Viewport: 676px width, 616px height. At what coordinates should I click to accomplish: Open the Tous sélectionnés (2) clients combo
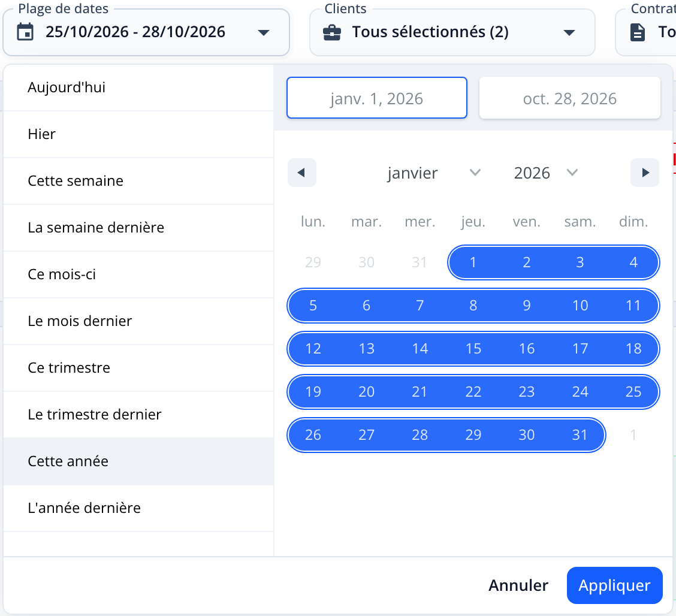tap(452, 32)
